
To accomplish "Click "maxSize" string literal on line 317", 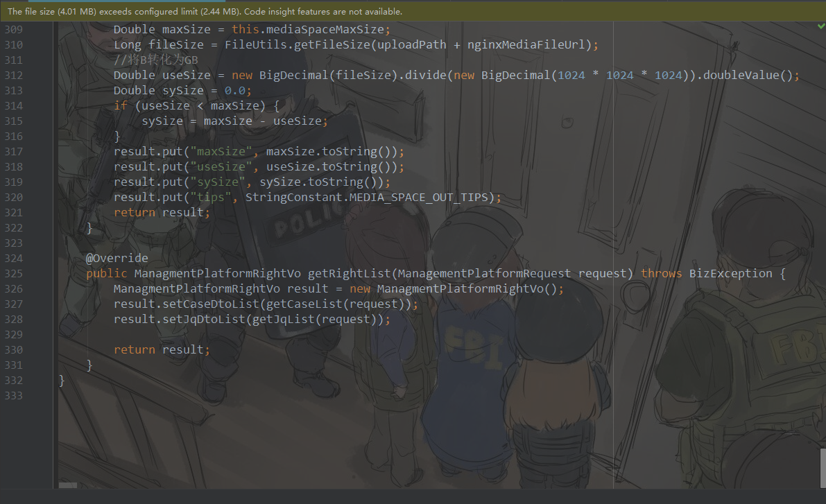I will pyautogui.click(x=221, y=152).
